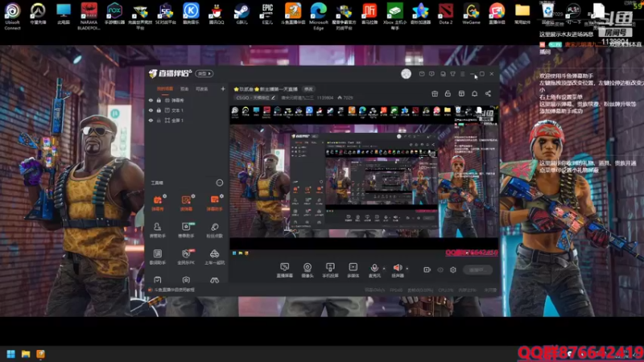
Task: Open the mail envelope icon in title bar
Action: click(422, 74)
